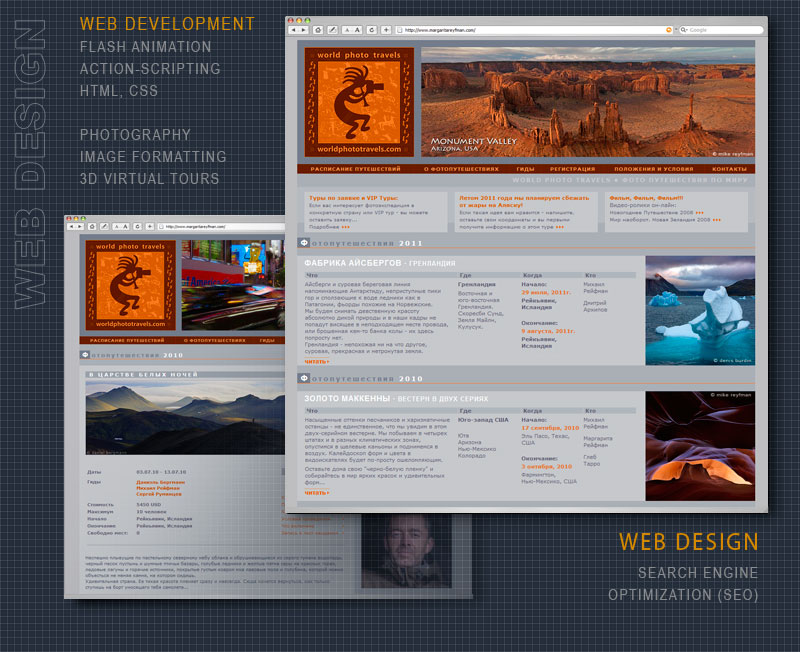Viewport: 800px width, 652px height.
Task: Click the 5450 USD price in rear window
Action: 148,505
